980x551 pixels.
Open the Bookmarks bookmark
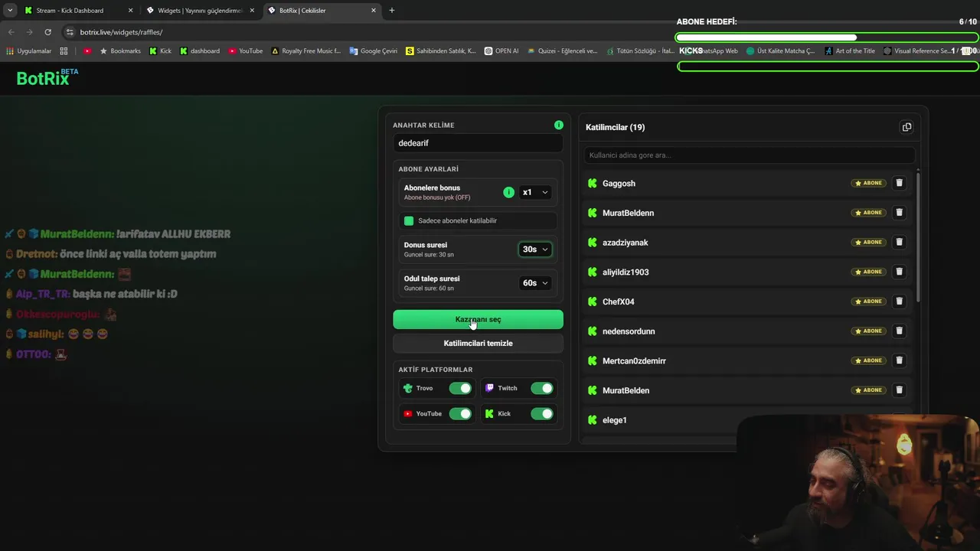(x=120, y=51)
